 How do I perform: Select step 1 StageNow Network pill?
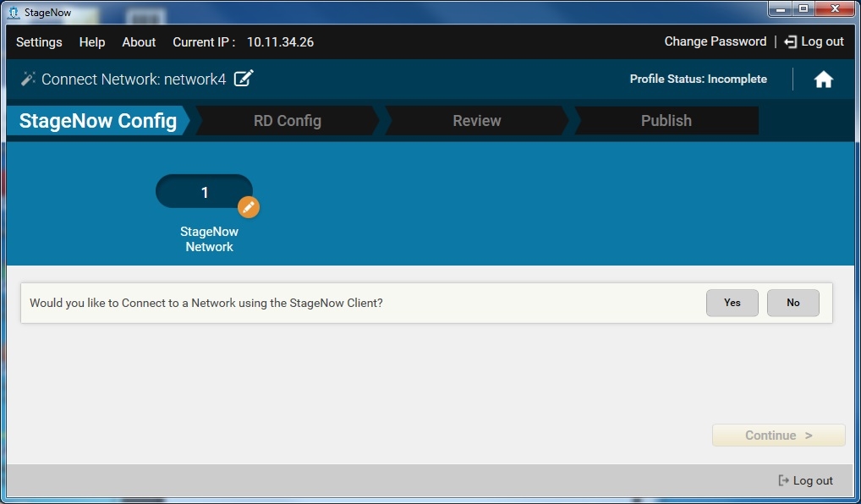204,192
